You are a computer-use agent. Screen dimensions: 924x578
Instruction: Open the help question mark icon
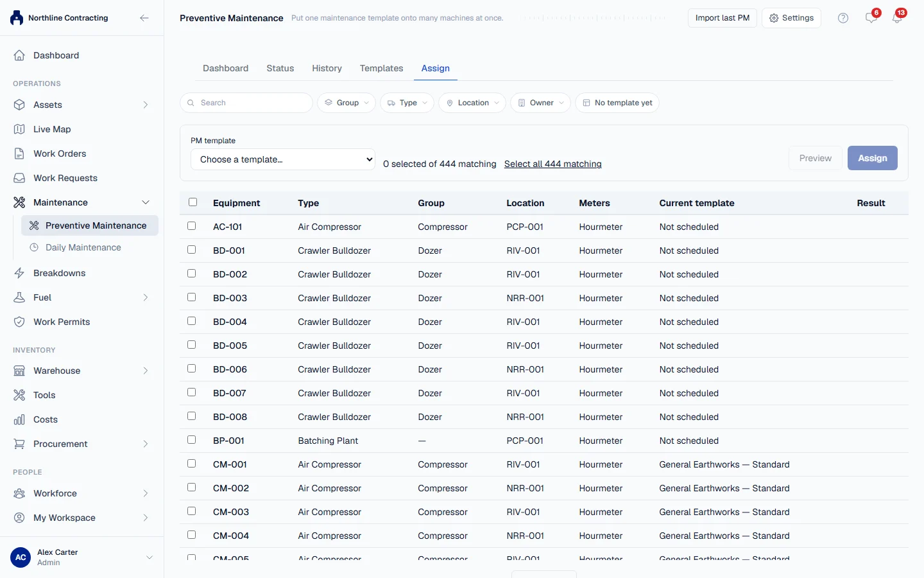pos(843,18)
